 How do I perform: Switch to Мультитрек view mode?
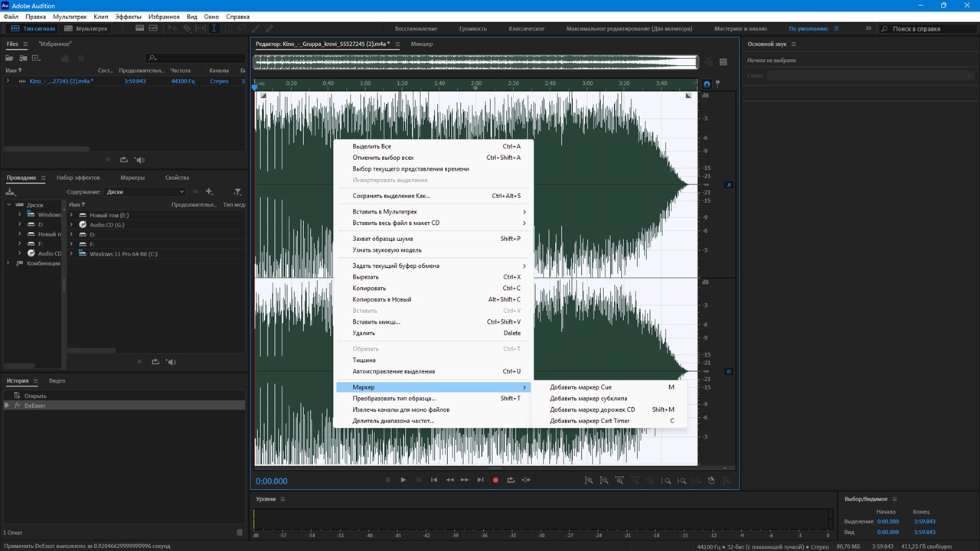87,28
